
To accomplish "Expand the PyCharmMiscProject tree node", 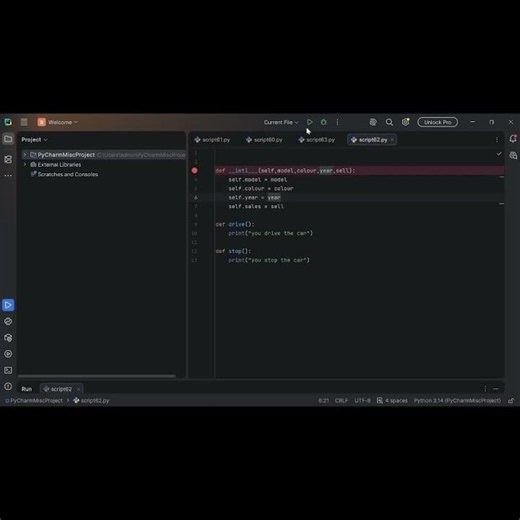I will [x=25, y=155].
